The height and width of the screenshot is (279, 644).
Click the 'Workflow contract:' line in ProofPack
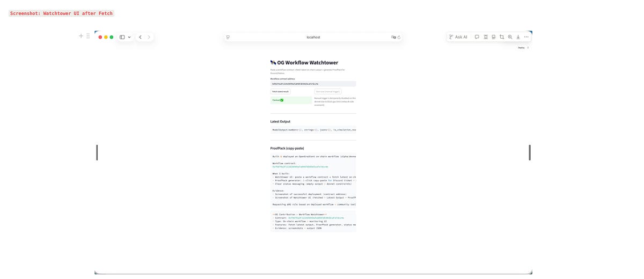284,163
